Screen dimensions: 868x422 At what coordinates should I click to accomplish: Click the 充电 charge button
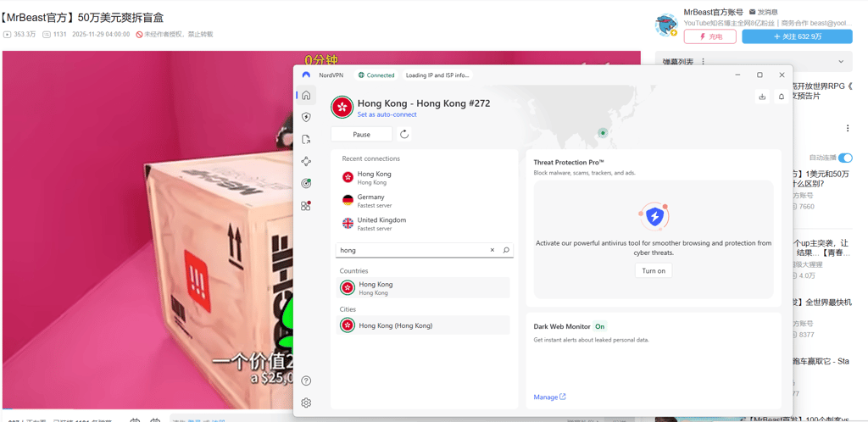(710, 36)
